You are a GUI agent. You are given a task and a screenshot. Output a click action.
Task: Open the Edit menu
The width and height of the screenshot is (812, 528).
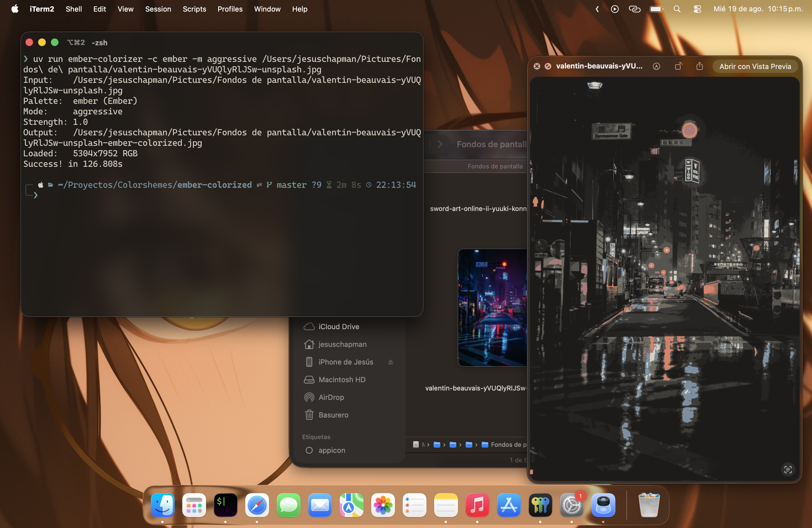click(99, 9)
